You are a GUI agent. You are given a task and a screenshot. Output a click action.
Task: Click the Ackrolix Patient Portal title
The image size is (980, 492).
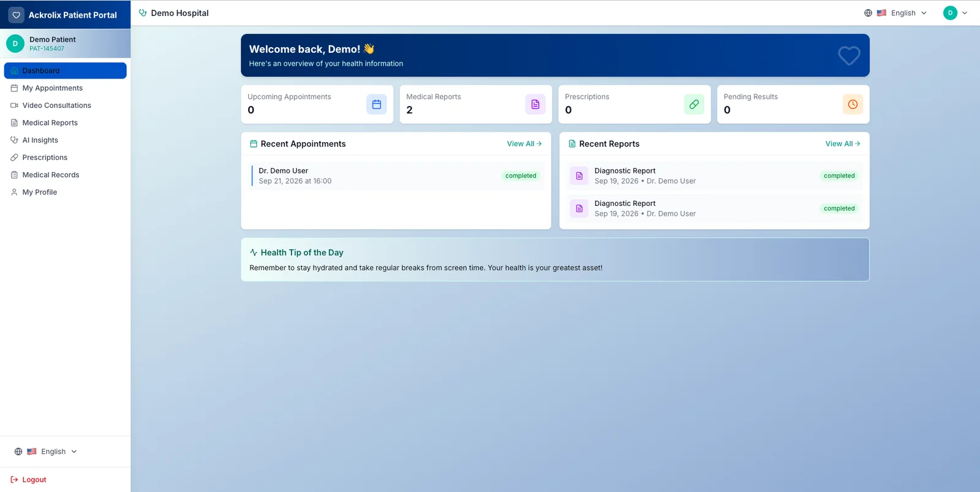pos(72,15)
